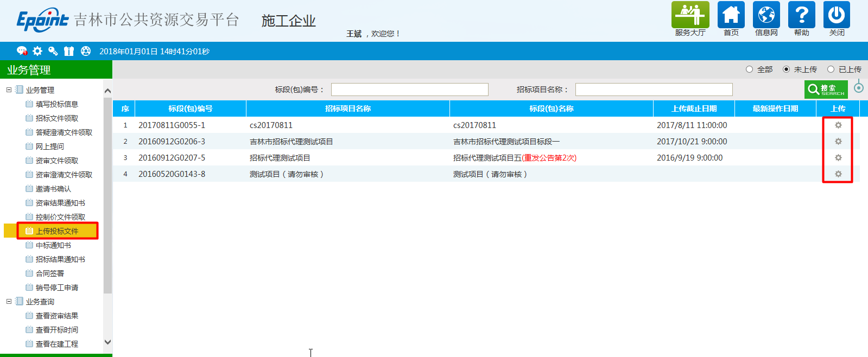Open the message notification chat icon
868x357 pixels.
click(22, 51)
